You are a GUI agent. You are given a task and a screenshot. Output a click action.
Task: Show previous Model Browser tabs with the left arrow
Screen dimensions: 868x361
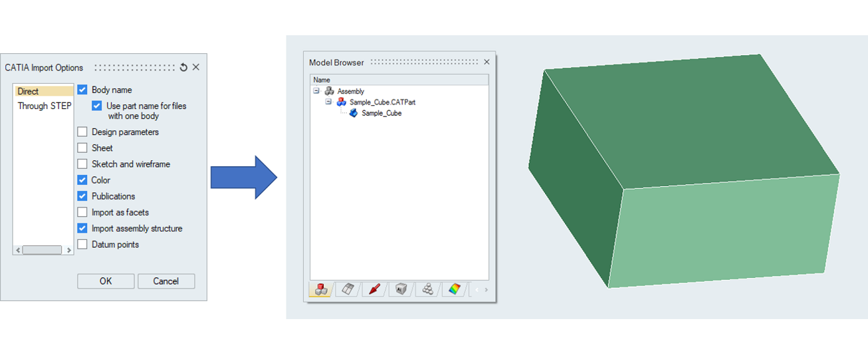point(477,290)
